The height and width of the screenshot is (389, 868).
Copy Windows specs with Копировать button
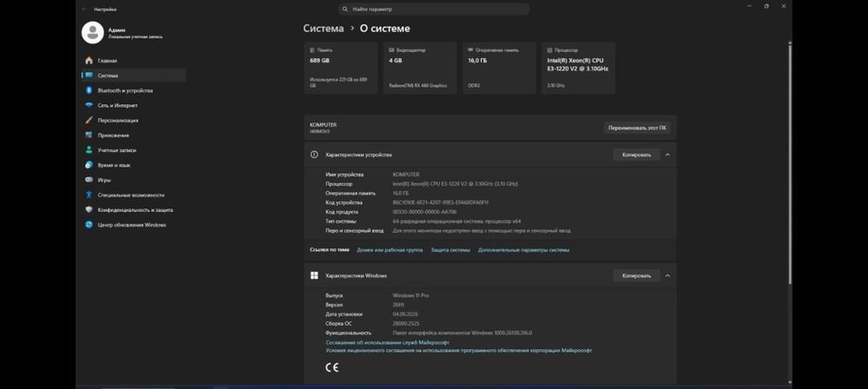click(636, 275)
